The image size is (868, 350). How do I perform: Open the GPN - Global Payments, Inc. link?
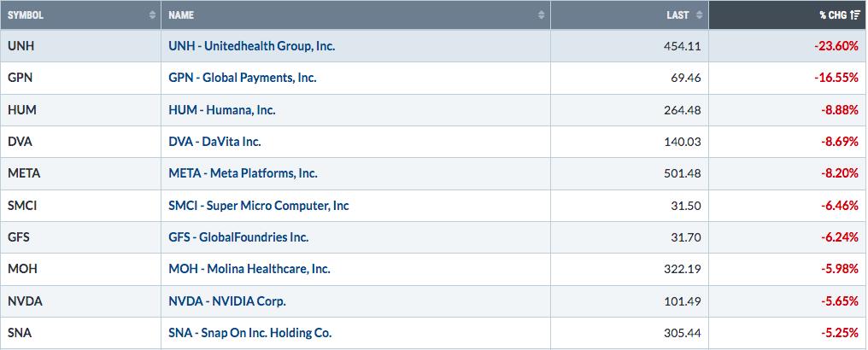pos(243,78)
